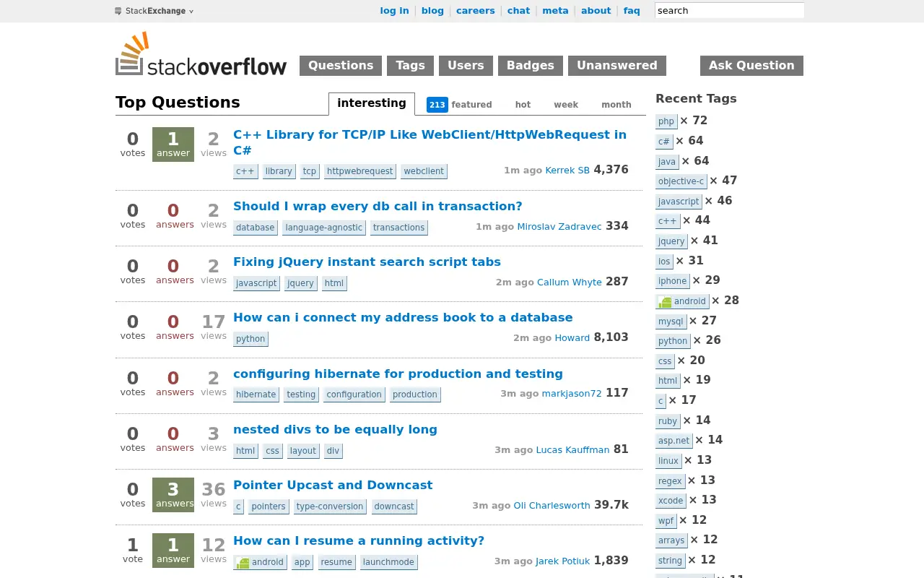Click the launchmode tag
The width and height of the screenshot is (924, 578).
pyautogui.click(x=388, y=562)
